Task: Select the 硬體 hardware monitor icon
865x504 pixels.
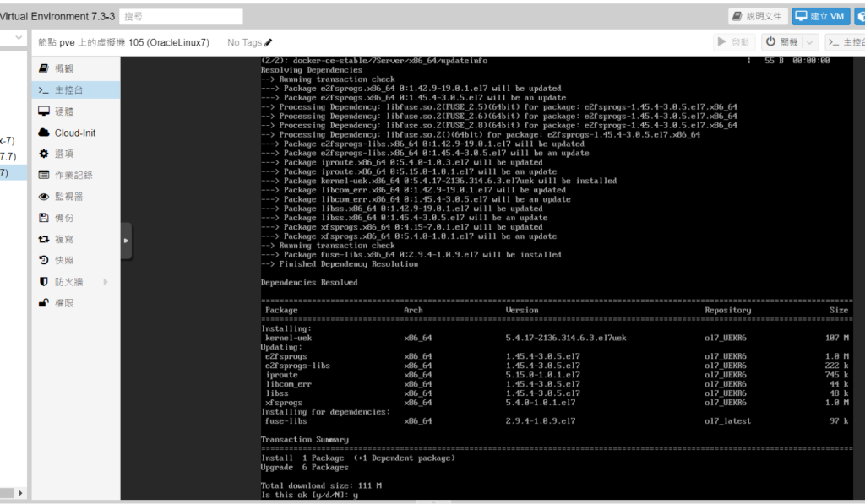Action: click(44, 111)
